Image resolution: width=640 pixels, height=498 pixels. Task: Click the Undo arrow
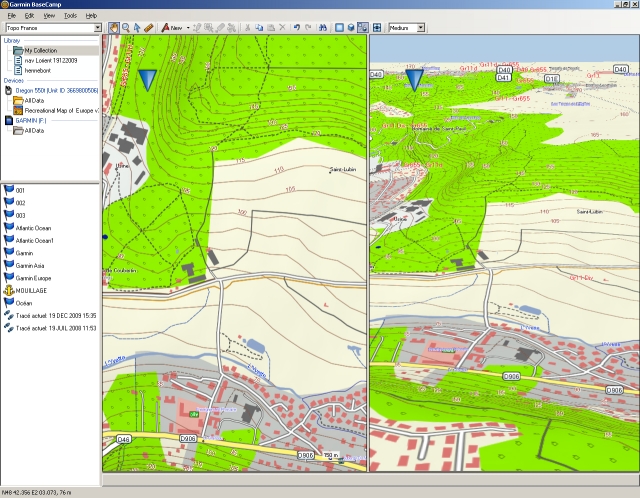[297, 28]
